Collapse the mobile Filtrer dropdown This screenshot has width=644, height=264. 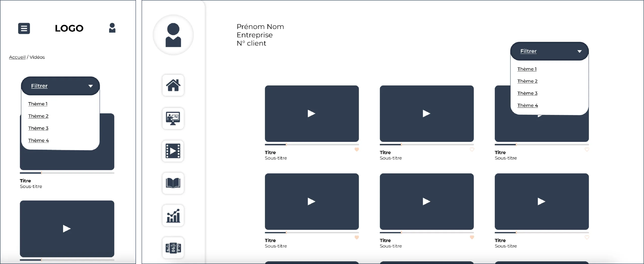60,86
